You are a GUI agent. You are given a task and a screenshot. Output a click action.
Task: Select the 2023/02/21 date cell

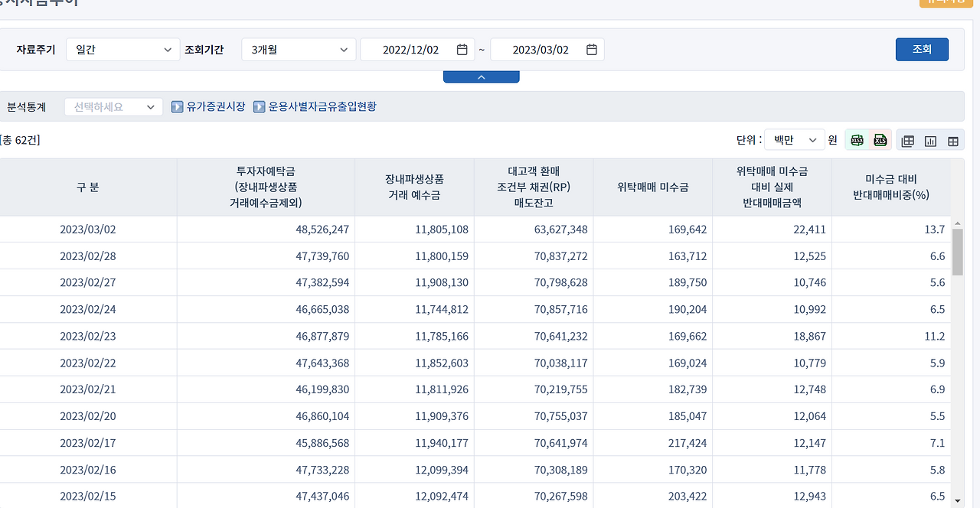click(x=88, y=389)
